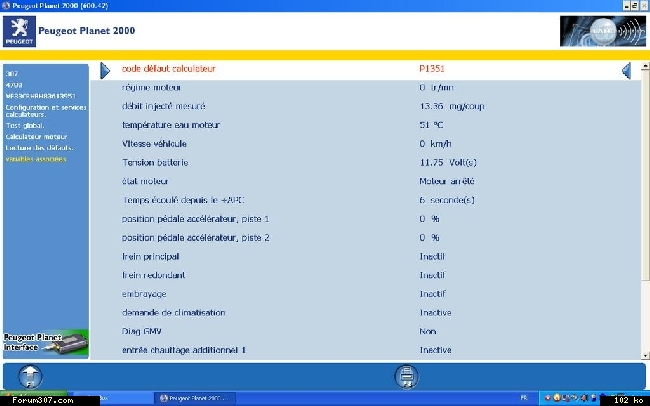Click the scrollbar down arrow
The image size is (650, 406).
click(x=645, y=355)
